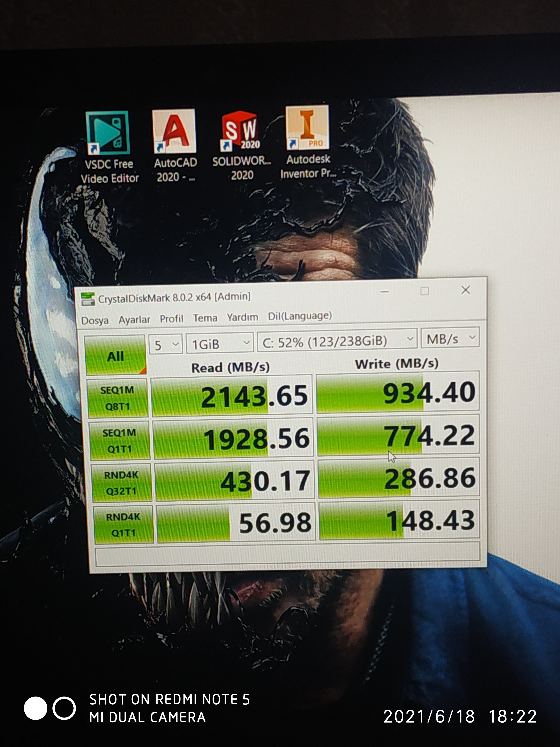The image size is (560, 747).
Task: Open the Dosya menu
Action: click(95, 320)
